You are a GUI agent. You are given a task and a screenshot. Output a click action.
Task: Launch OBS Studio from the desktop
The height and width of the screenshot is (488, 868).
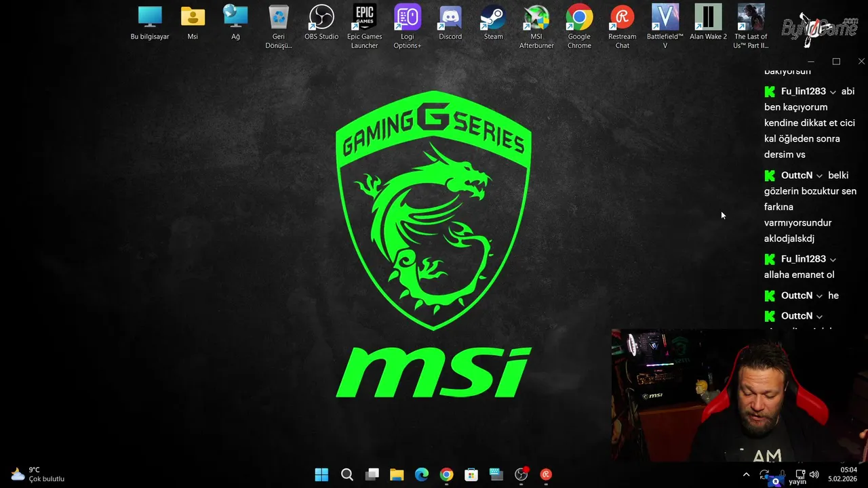pyautogui.click(x=321, y=23)
